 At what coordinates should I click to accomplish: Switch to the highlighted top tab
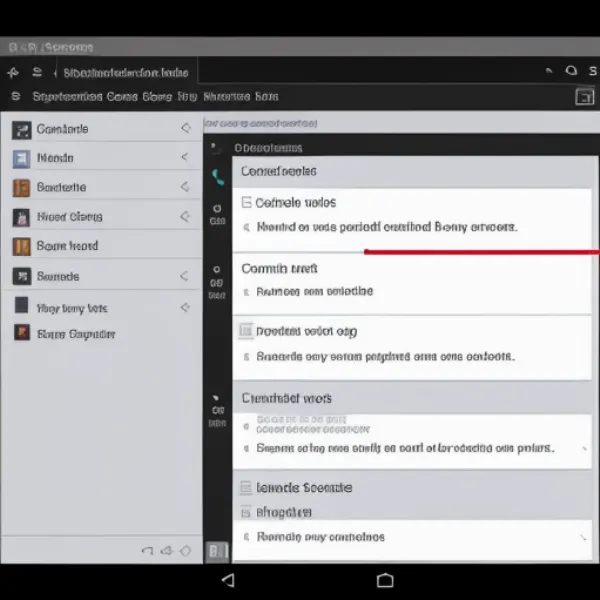tap(124, 72)
